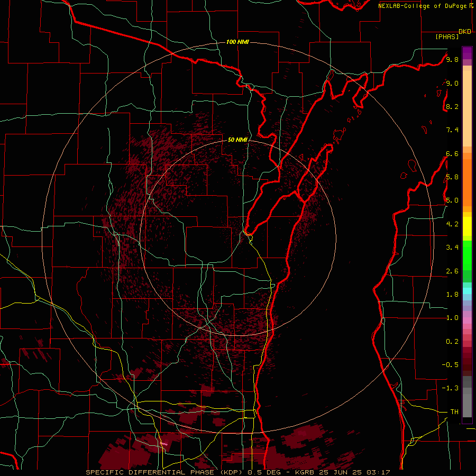Click the 7.4 value on color scale
476x476 pixels.
pyautogui.click(x=452, y=130)
